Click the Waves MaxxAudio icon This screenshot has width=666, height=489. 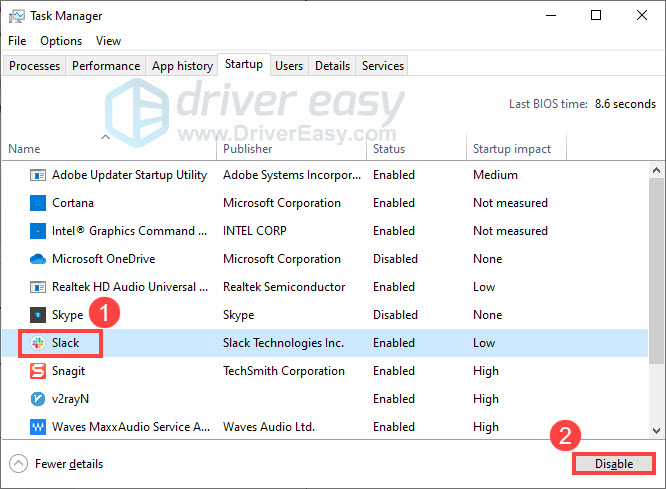point(38,427)
